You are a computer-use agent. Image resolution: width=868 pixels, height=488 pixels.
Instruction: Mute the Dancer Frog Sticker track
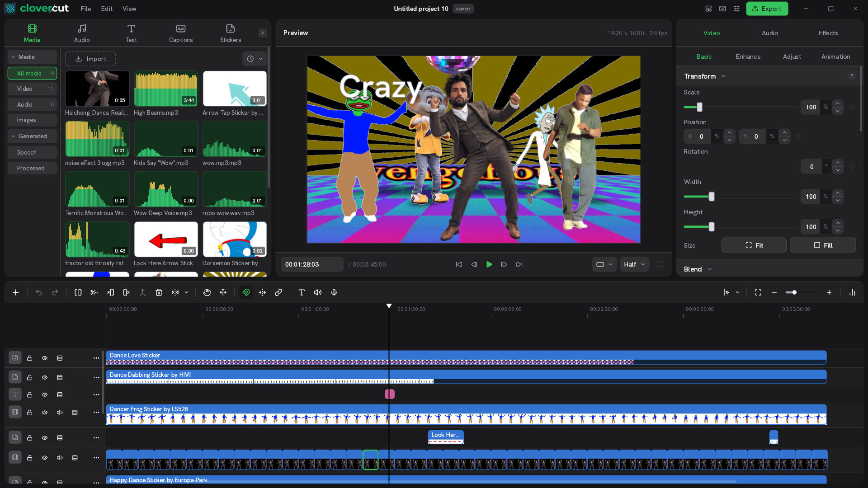(60, 413)
